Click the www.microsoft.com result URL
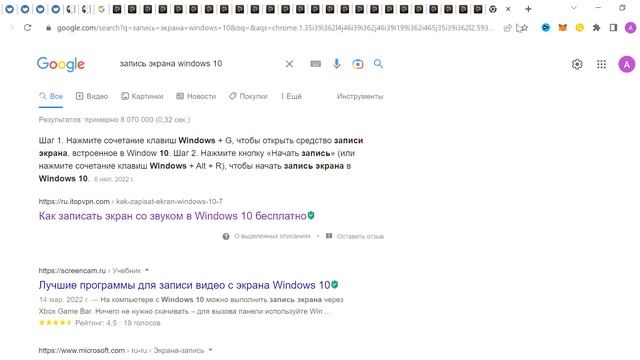640x360 pixels. (121, 350)
